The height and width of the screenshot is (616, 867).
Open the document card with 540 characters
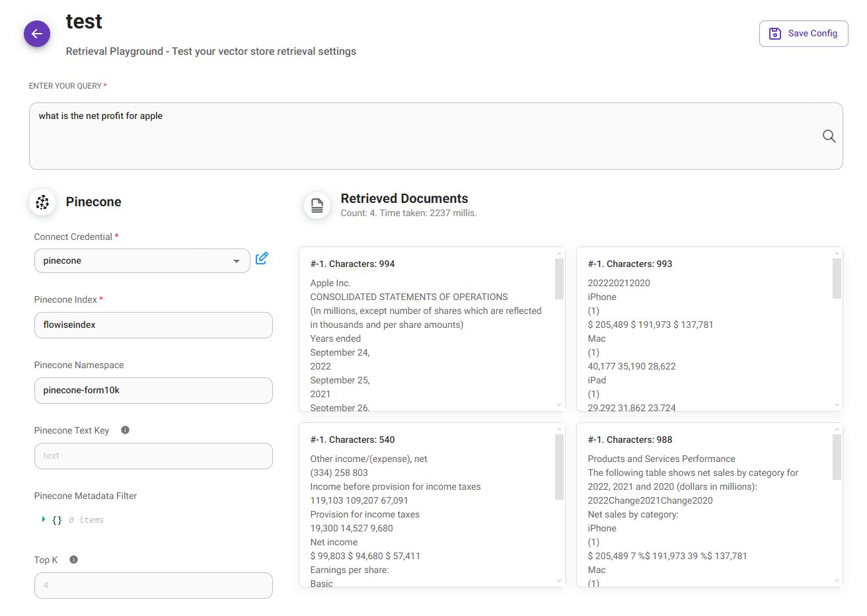click(432, 505)
